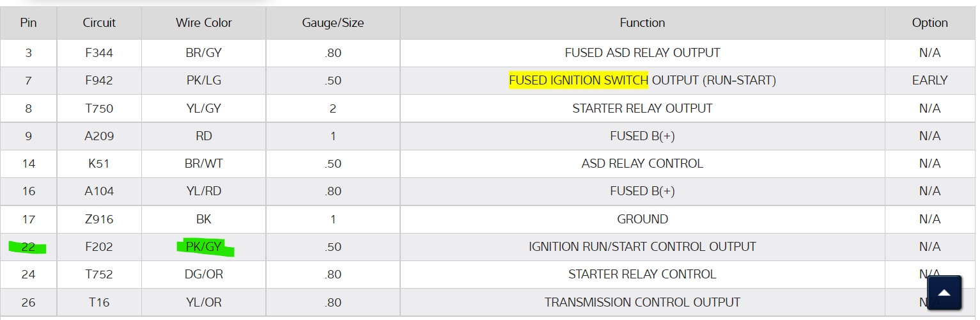Viewport: 980px width, 320px height.
Task: Click the Gauge/Size column header
Action: point(333,23)
